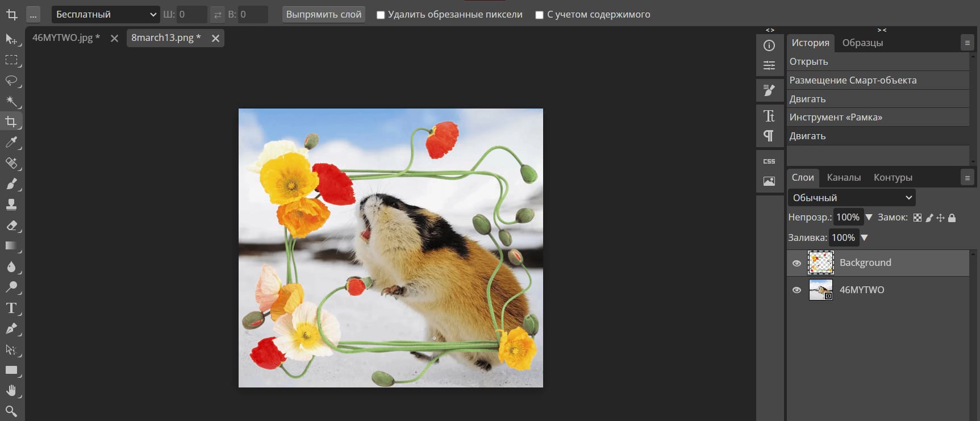Click the Background layer thumbnail
This screenshot has width=980, height=421.
tap(820, 263)
